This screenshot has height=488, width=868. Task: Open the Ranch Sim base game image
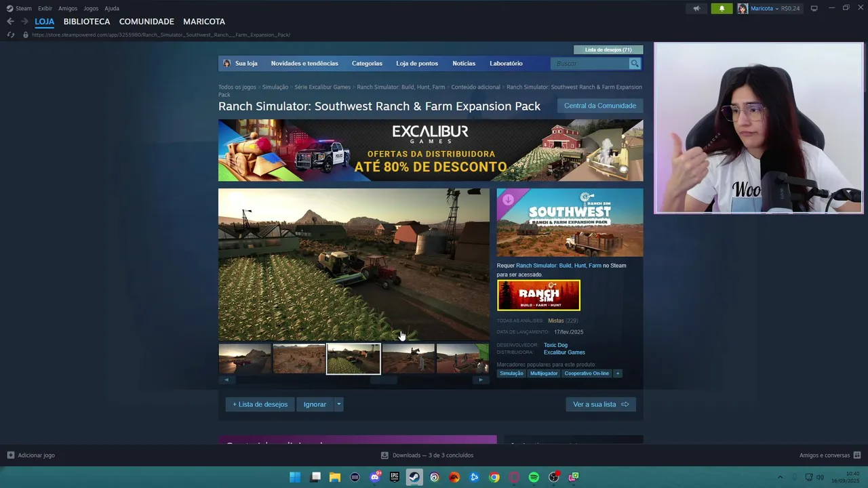coord(538,296)
